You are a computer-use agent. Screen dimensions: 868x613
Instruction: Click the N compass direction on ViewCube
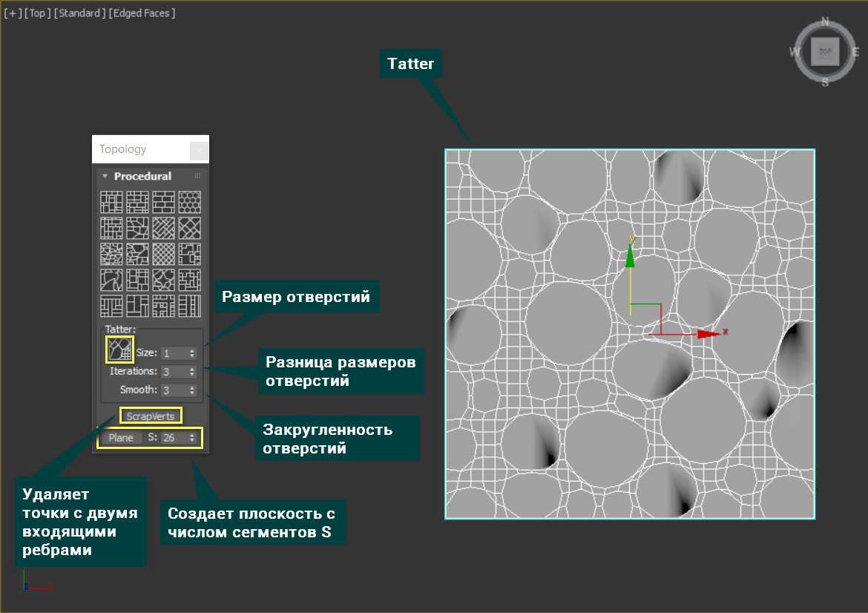pyautogui.click(x=825, y=22)
